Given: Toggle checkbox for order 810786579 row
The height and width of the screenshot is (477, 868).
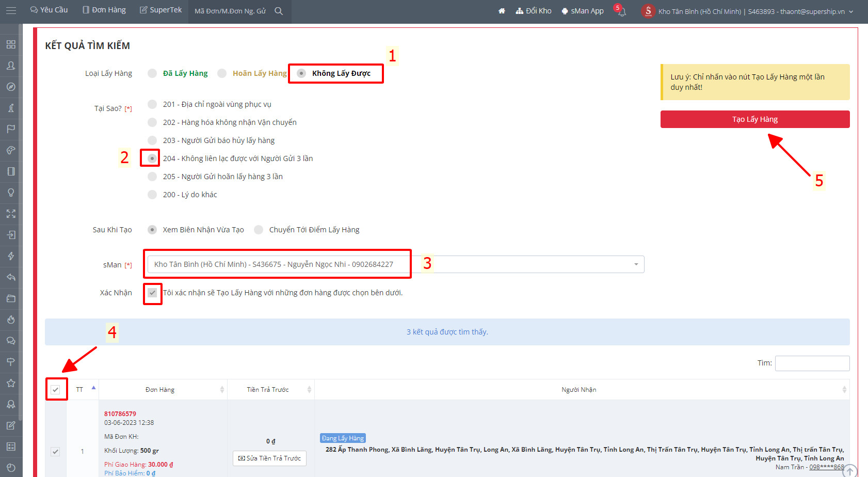Looking at the screenshot, I should (55, 452).
